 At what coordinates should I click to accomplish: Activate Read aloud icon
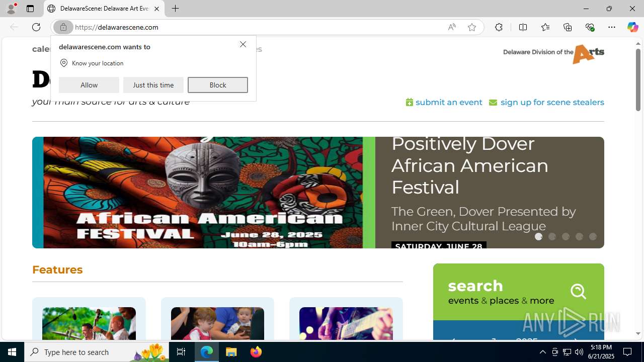point(452,27)
